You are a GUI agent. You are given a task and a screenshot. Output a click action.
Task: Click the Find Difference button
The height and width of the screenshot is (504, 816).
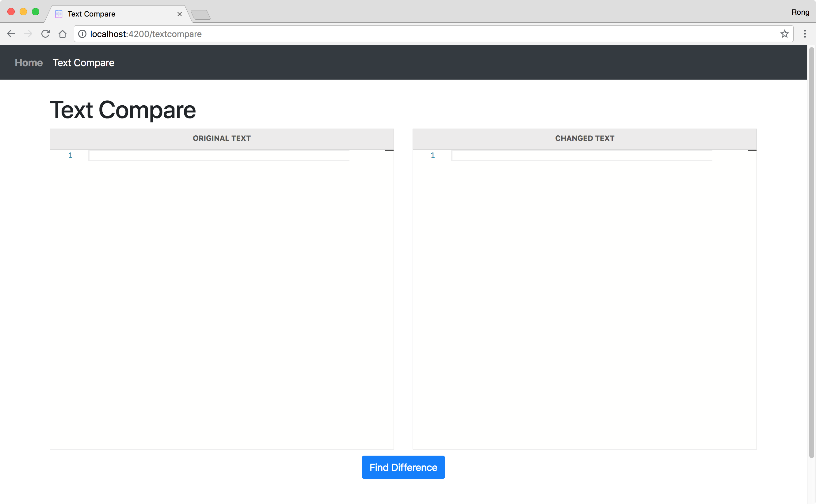(x=403, y=467)
